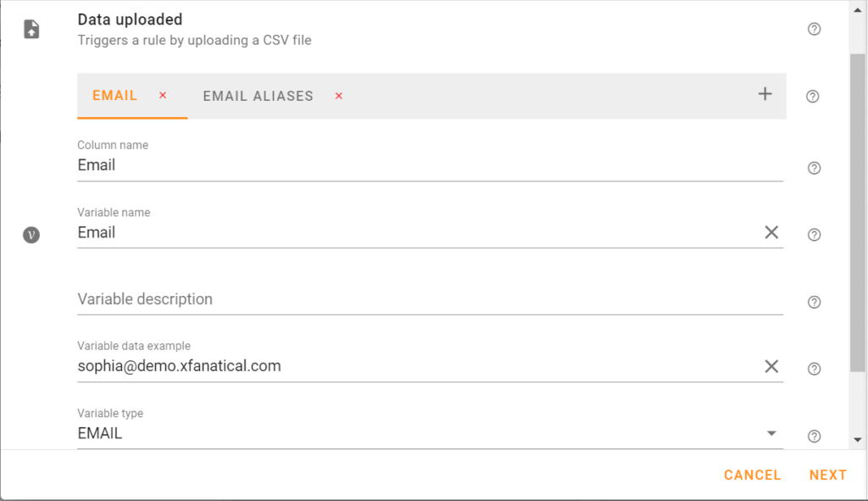Screen dimensions: 868x501
Task: Select the EMAIL tab
Action: pyautogui.click(x=114, y=96)
